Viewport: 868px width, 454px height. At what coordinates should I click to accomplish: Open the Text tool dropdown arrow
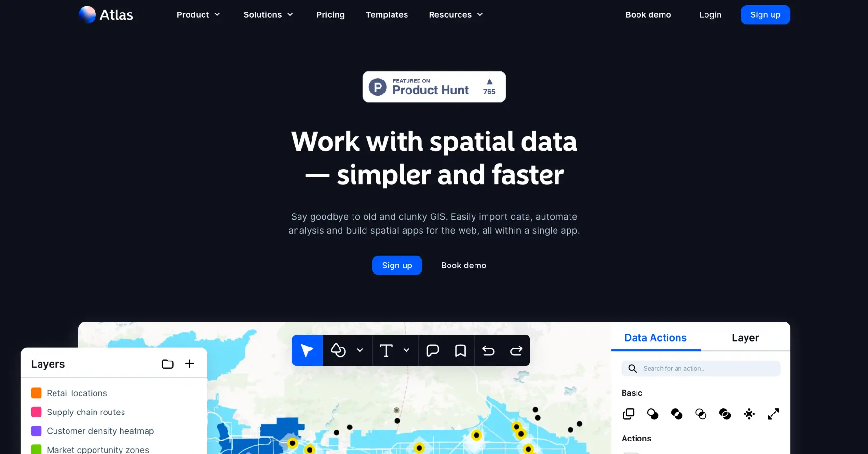[407, 350]
